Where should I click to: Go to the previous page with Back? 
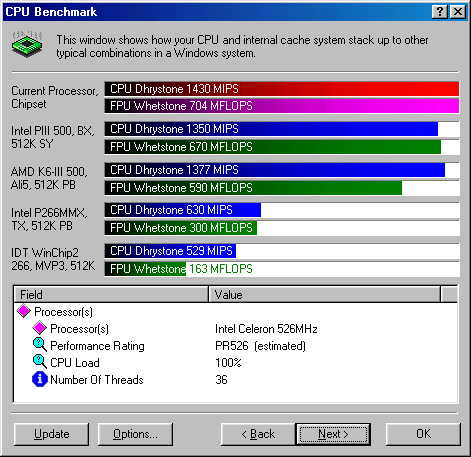point(258,434)
